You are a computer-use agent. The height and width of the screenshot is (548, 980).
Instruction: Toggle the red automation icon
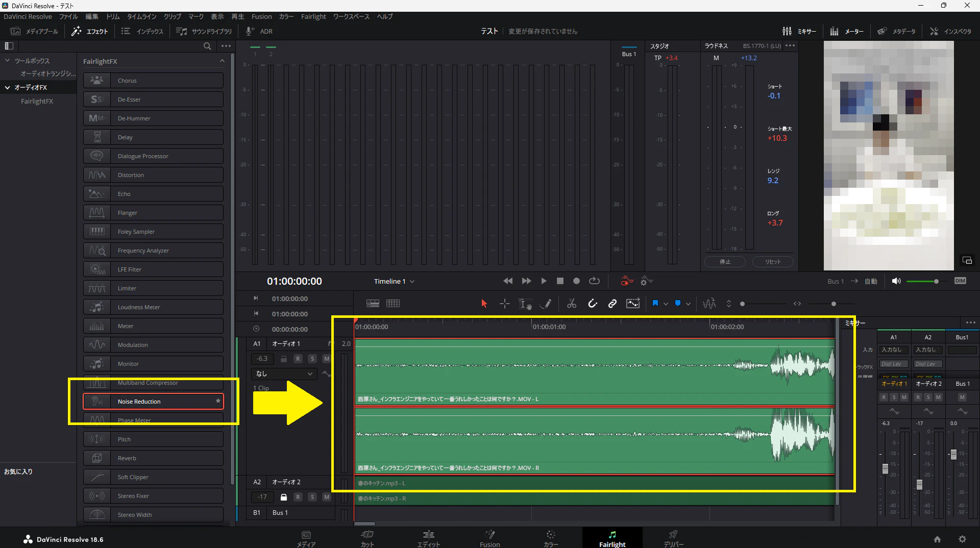click(627, 281)
